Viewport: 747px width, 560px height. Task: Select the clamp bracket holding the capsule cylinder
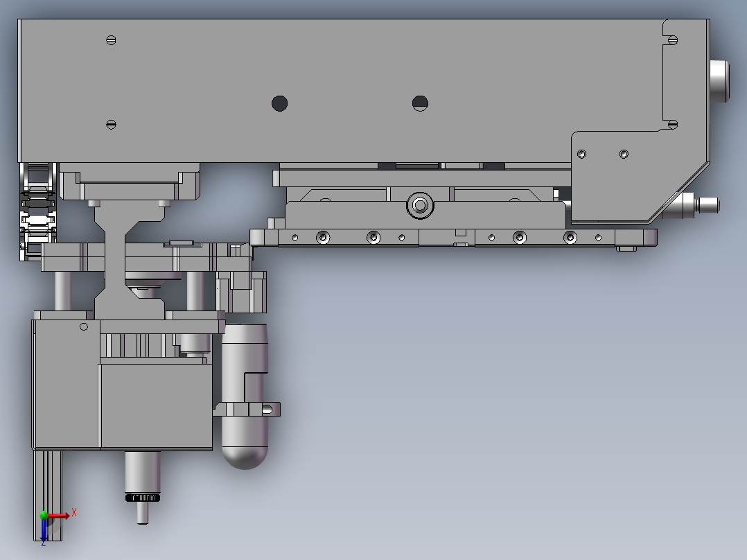(x=247, y=409)
